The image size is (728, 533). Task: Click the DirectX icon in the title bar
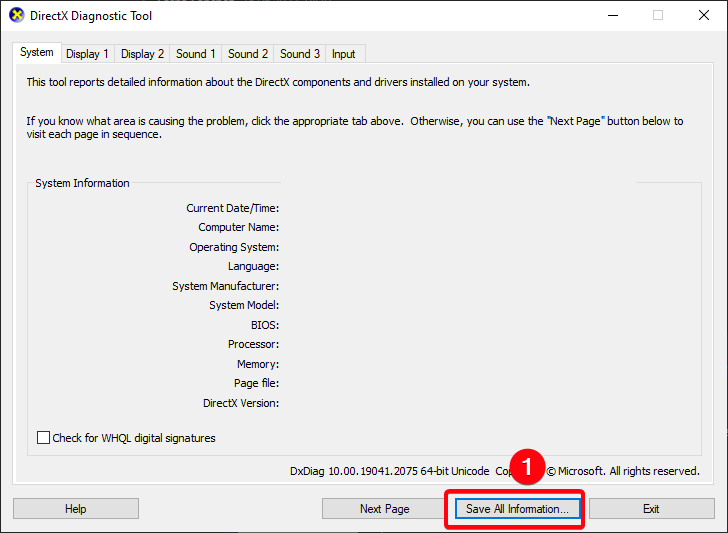point(16,16)
